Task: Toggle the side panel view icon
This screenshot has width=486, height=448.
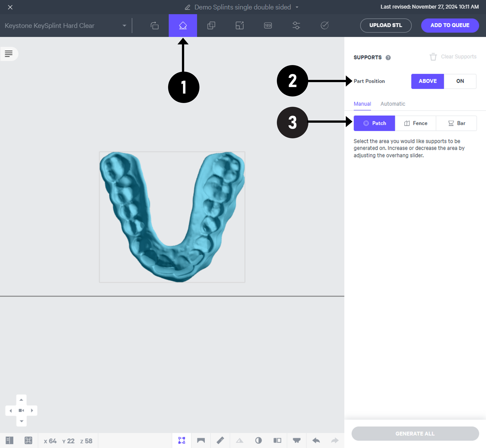Action: 9,441
